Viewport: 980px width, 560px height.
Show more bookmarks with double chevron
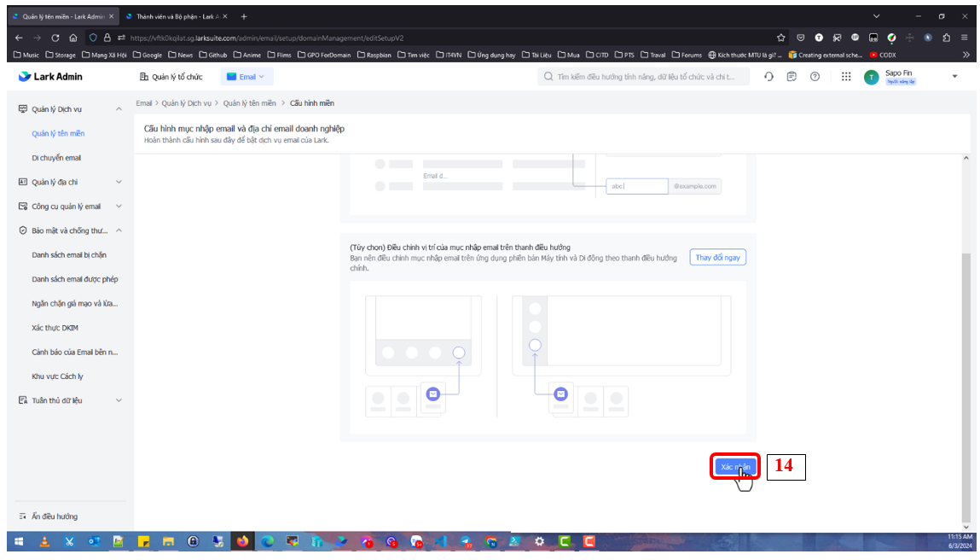tap(966, 55)
